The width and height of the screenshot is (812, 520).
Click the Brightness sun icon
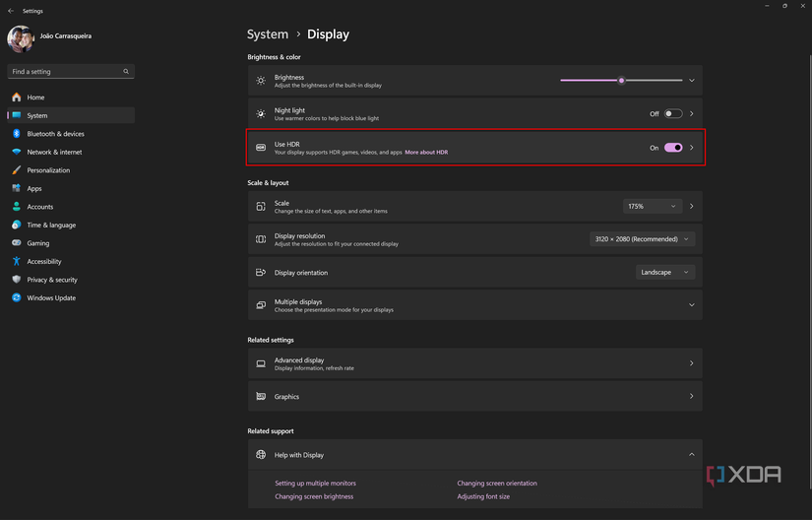(261, 81)
